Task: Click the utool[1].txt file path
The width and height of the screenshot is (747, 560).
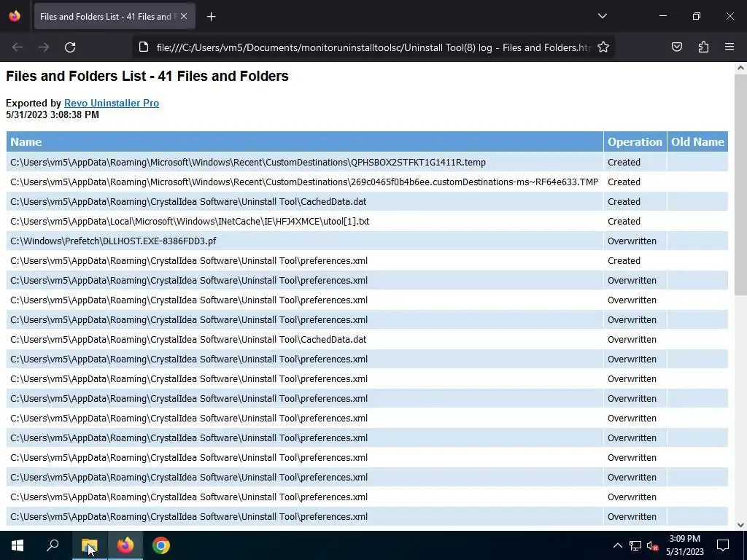Action: 190,222
